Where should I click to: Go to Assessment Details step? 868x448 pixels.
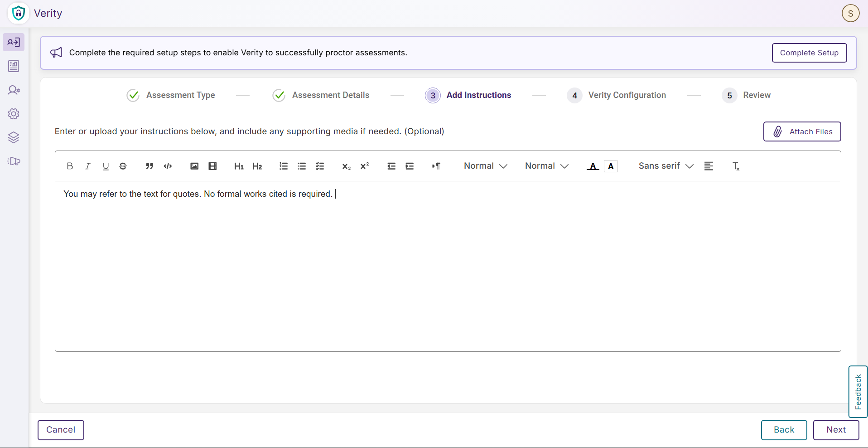point(321,95)
